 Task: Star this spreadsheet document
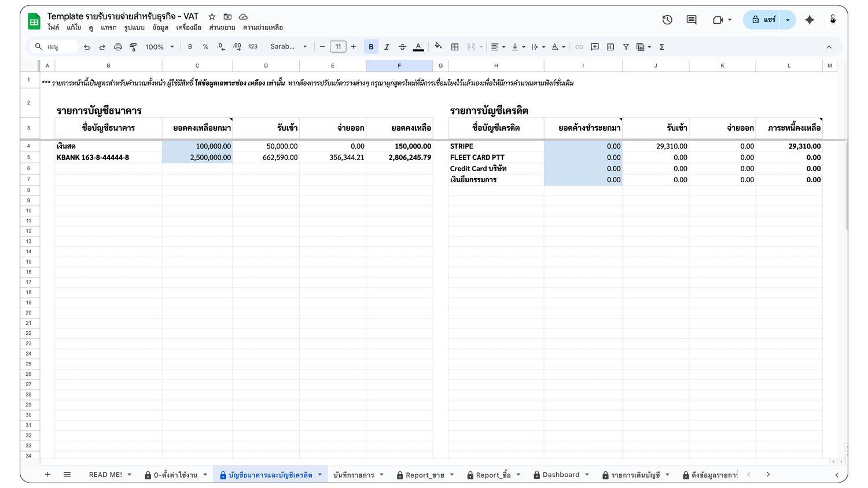[x=212, y=17]
